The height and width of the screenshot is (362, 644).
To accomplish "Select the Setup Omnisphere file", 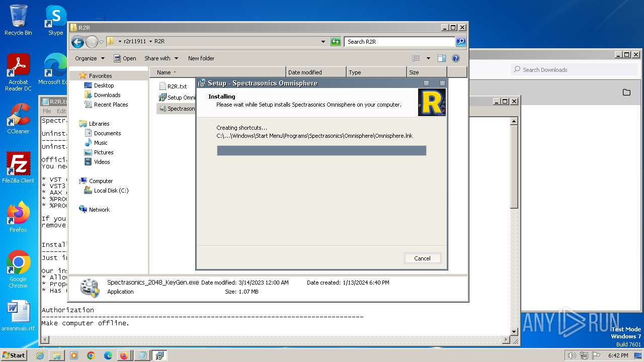I will point(177,98).
